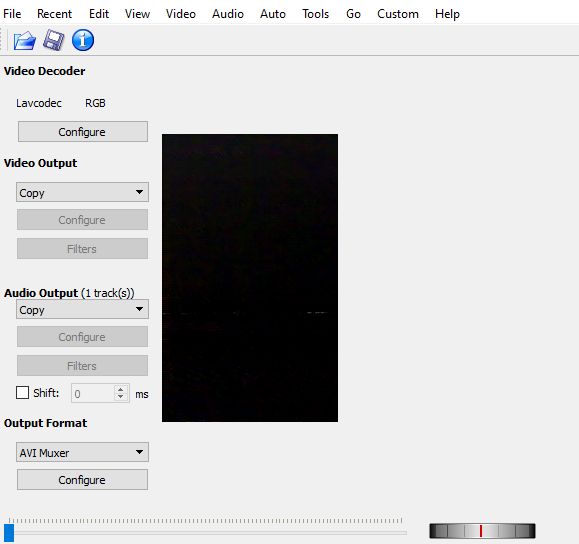Save video using floppy disk icon
Viewport: 579px width, 544px height.
[x=54, y=40]
